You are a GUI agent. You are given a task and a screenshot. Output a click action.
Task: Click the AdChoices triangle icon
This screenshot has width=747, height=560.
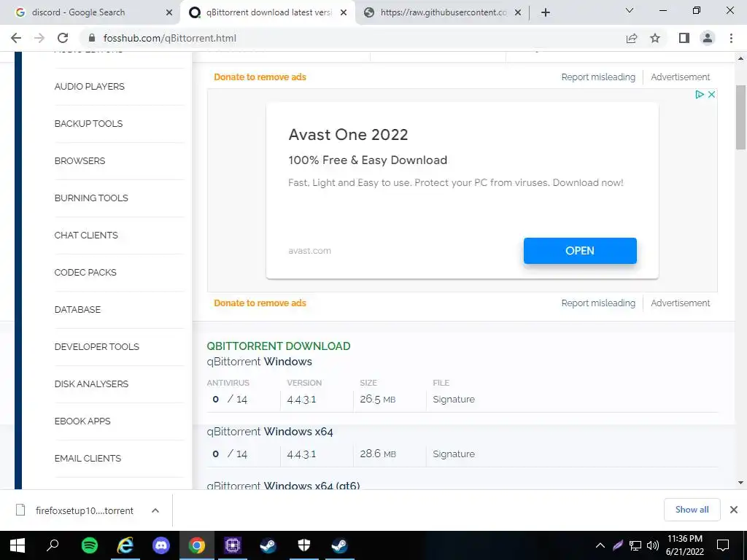pyautogui.click(x=700, y=94)
